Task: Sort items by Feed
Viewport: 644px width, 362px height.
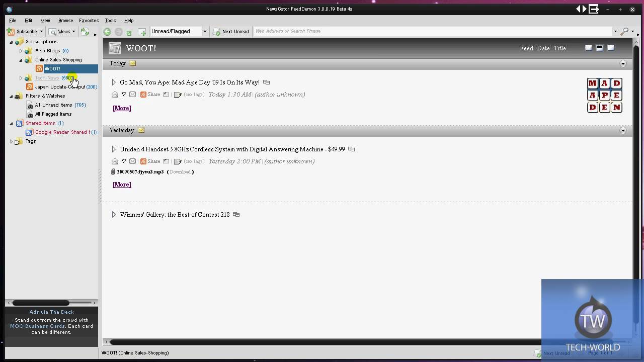Action: 526,48
